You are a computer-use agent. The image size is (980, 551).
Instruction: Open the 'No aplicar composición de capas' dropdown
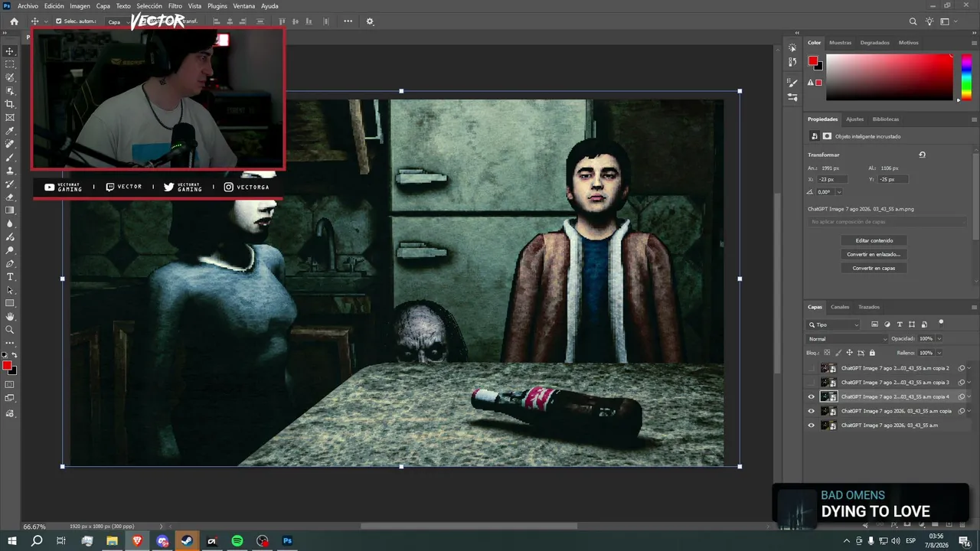(x=888, y=222)
